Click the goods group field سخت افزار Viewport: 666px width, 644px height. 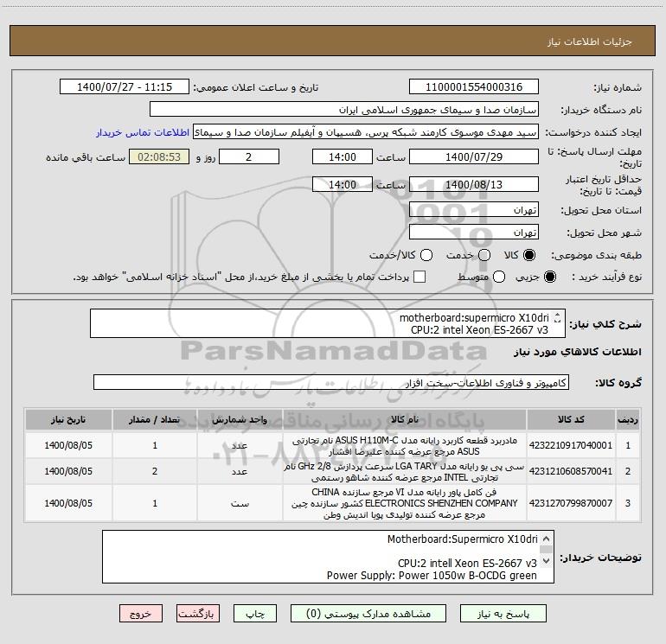point(331,382)
